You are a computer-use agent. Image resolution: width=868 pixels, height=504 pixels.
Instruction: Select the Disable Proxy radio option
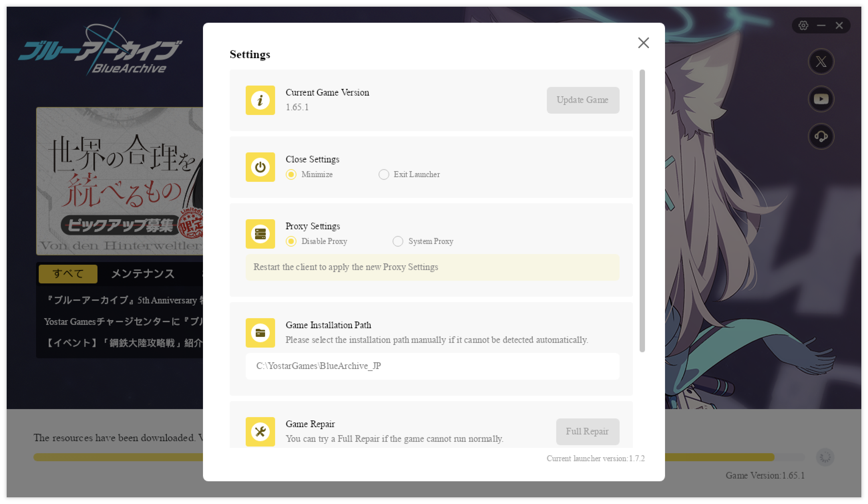291,241
